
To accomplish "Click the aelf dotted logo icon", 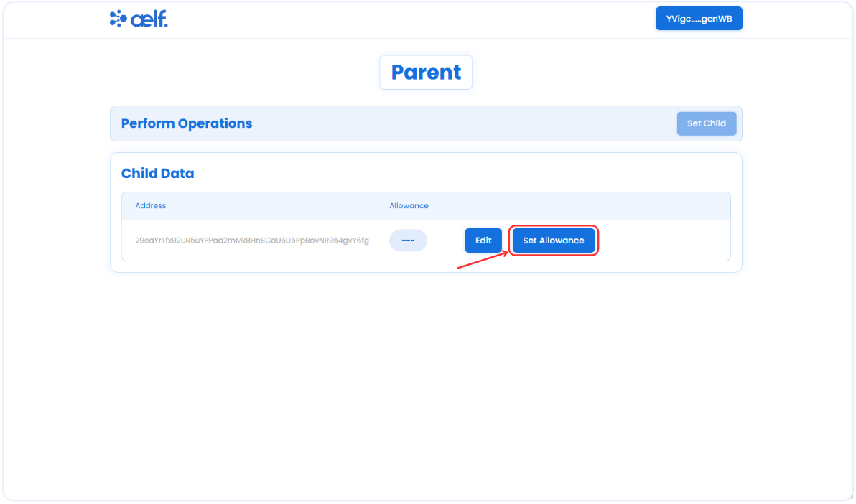I will pyautogui.click(x=118, y=19).
